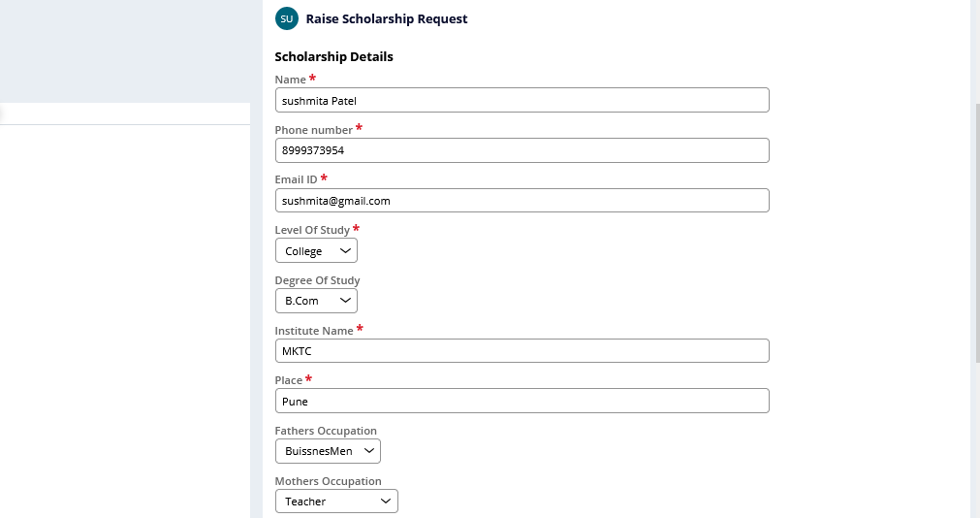
Task: Expand the Degree Of Study dropdown
Action: point(316,301)
